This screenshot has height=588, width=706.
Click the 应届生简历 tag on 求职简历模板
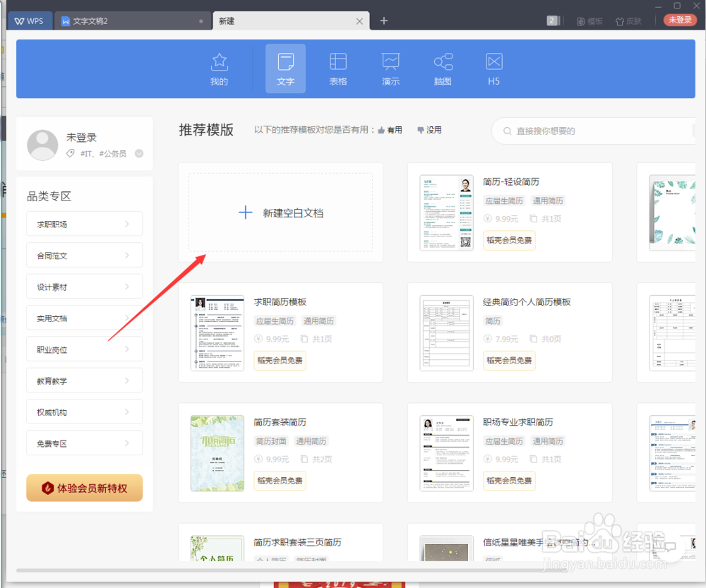pyautogui.click(x=275, y=321)
